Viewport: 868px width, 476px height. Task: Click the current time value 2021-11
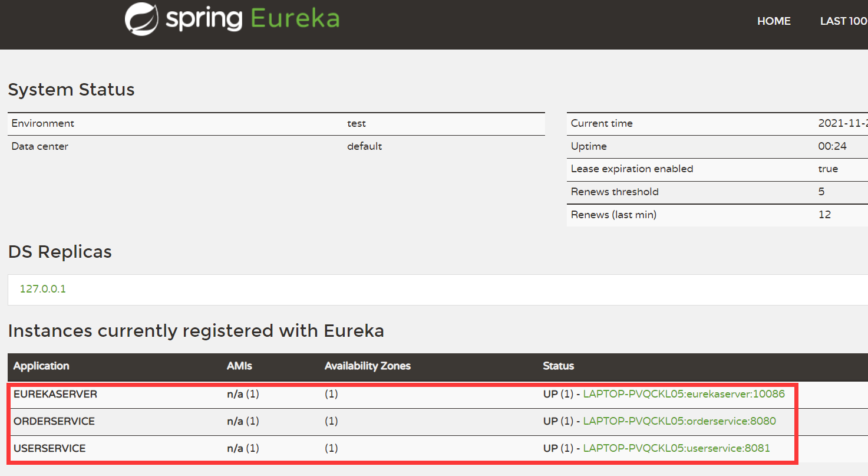click(843, 123)
